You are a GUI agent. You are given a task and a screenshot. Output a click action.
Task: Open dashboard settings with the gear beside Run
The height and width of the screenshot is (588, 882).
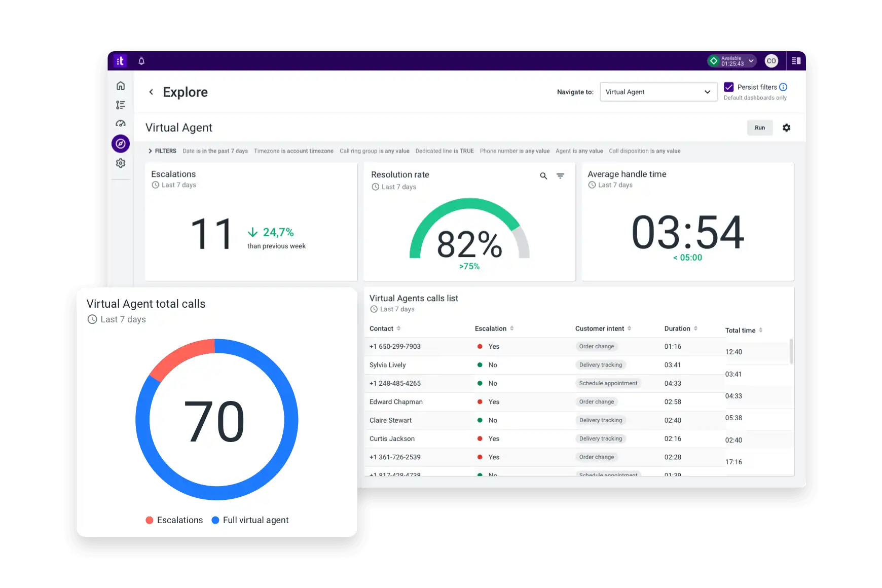pyautogui.click(x=787, y=127)
